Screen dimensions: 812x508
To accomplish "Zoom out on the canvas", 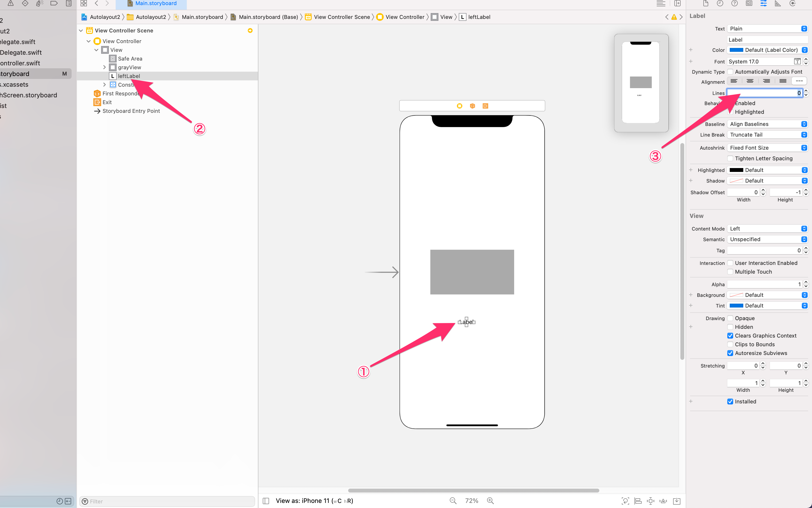I will (453, 500).
